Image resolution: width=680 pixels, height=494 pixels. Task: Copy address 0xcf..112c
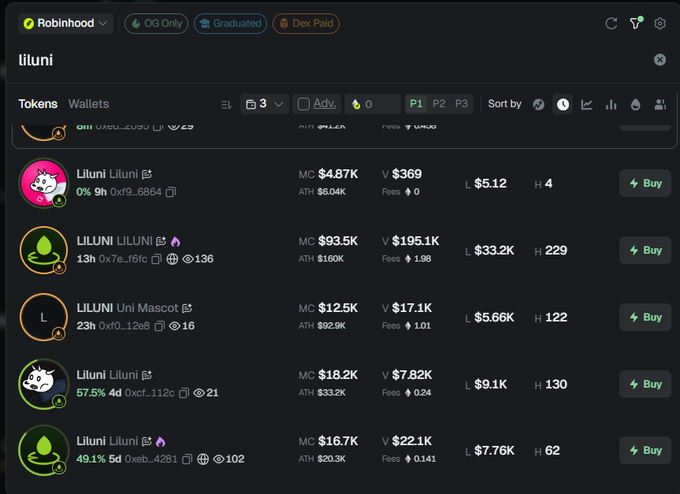pos(184,393)
